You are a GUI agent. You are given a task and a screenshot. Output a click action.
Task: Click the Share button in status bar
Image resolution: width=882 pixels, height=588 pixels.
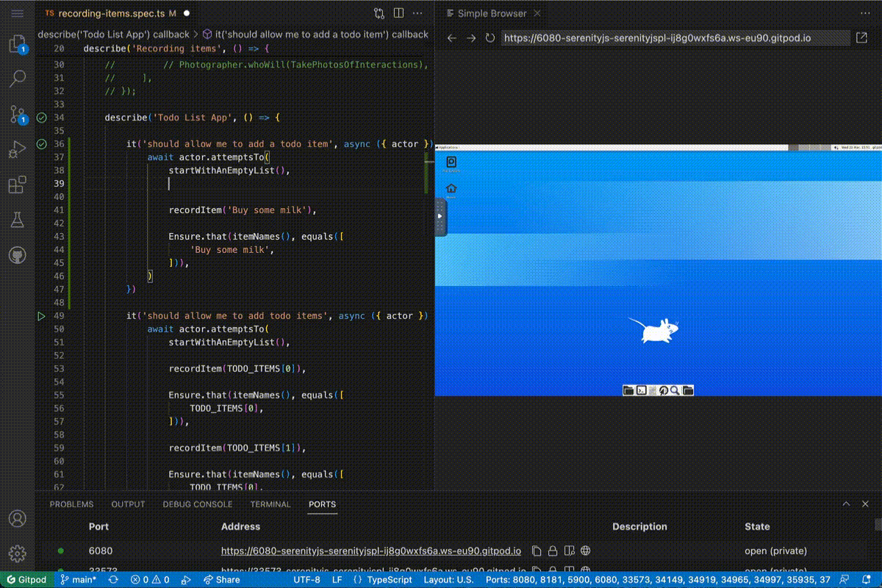[x=223, y=580]
